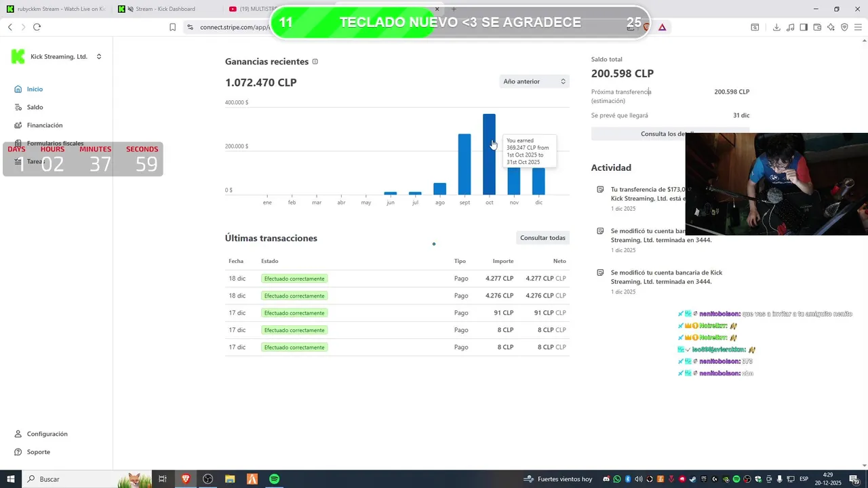Open Configuración in the sidebar
Viewport: 868px width, 488px height.
[47, 434]
